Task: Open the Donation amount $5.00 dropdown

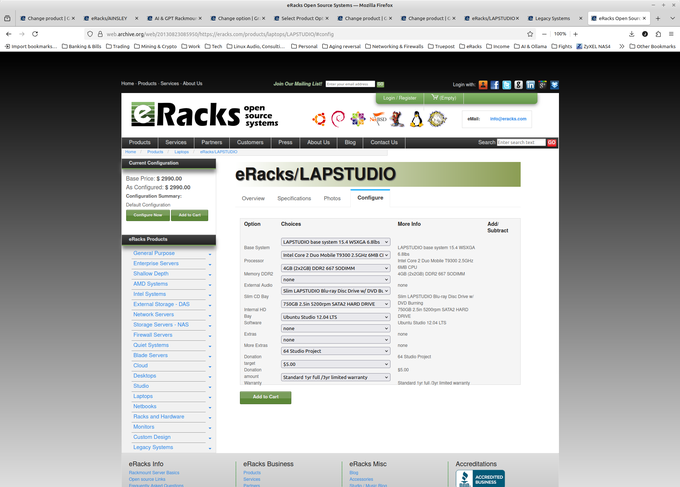Action: click(x=335, y=364)
